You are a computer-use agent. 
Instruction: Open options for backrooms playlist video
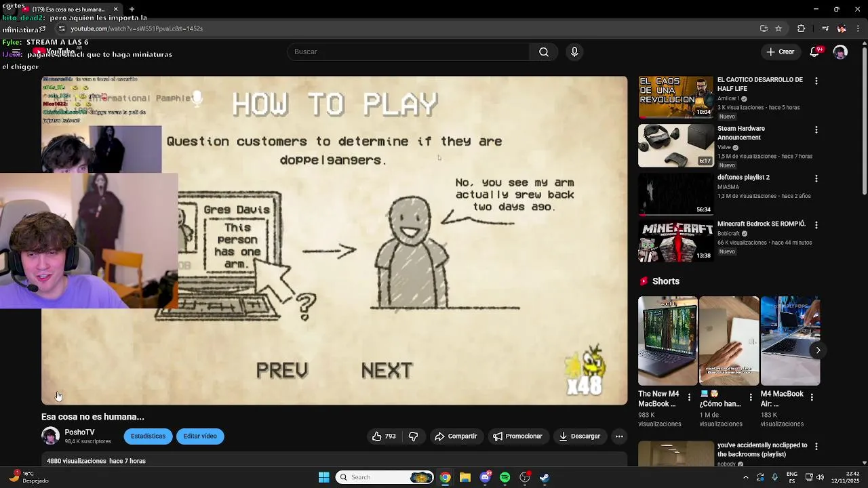click(816, 446)
